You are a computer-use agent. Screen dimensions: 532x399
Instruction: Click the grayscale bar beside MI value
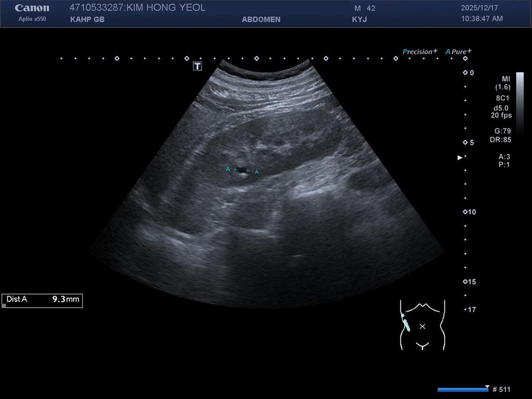(x=520, y=102)
